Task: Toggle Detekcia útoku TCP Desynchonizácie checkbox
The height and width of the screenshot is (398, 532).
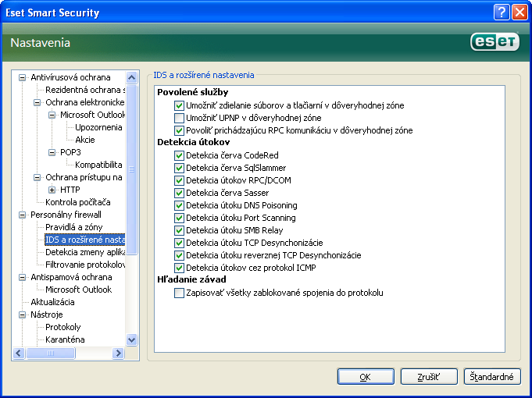Action: point(179,243)
